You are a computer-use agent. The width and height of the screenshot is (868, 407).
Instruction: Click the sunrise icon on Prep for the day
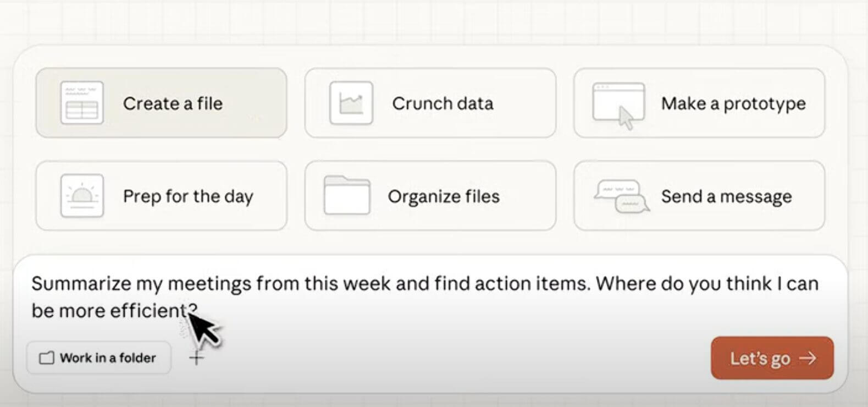(x=82, y=196)
